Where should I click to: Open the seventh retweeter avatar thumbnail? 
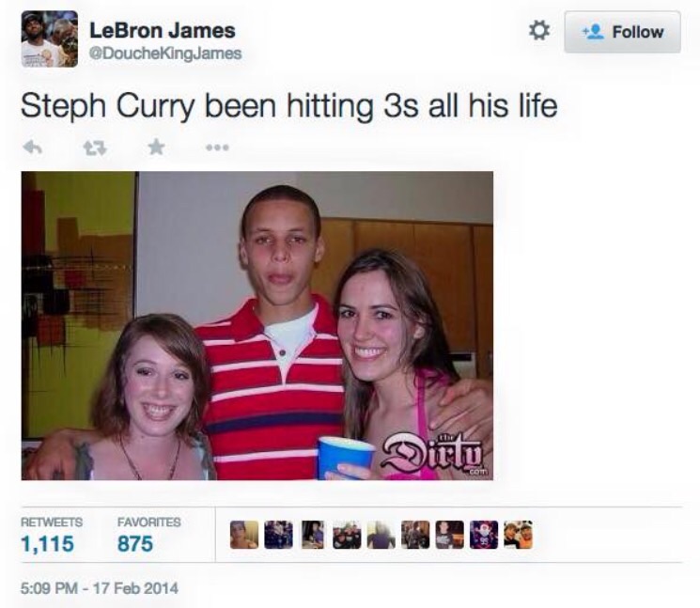pos(449,535)
